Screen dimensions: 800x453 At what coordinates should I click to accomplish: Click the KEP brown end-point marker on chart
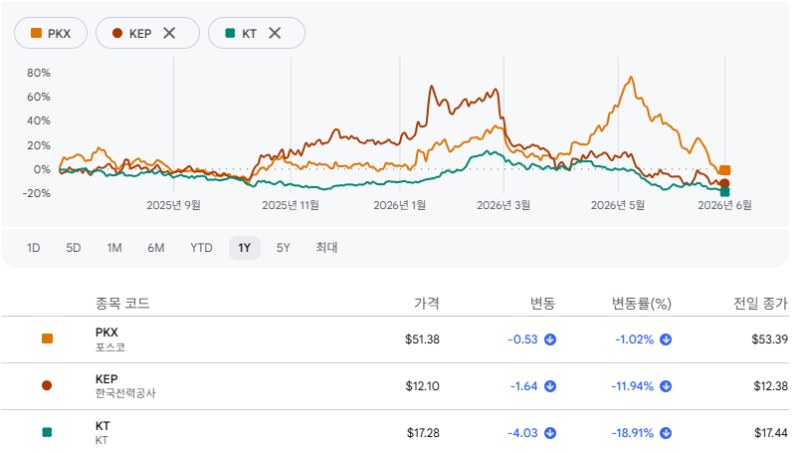point(724,184)
